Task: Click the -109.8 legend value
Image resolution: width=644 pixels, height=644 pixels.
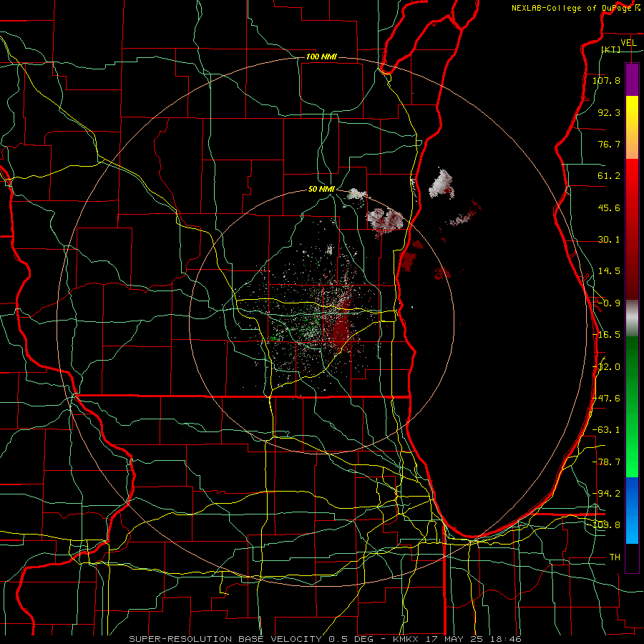Action: click(606, 525)
